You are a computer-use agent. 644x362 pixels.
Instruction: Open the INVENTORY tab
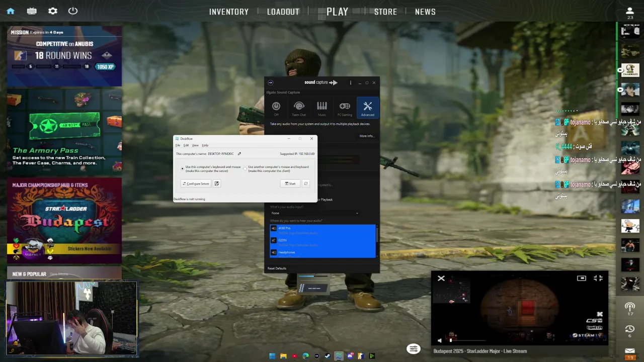[229, 12]
